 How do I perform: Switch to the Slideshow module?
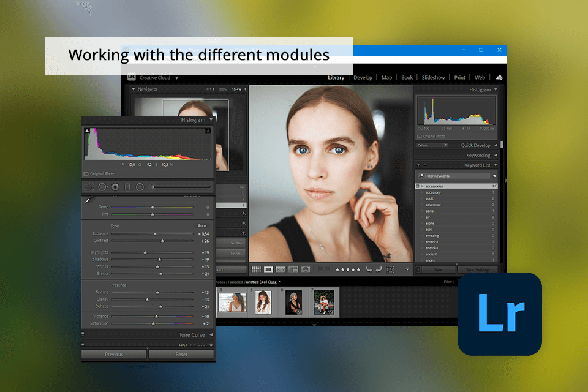433,77
